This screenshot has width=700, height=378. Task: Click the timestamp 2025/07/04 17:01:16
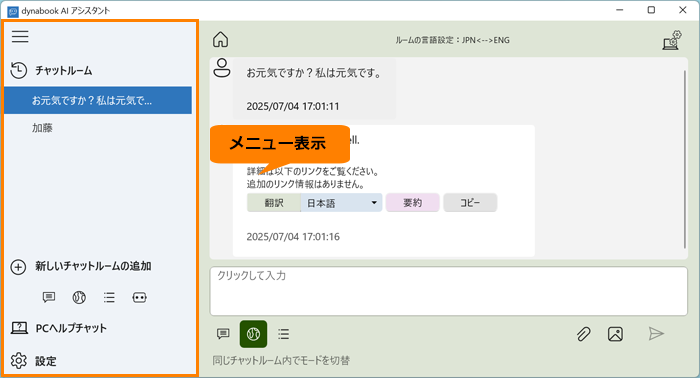[293, 237]
